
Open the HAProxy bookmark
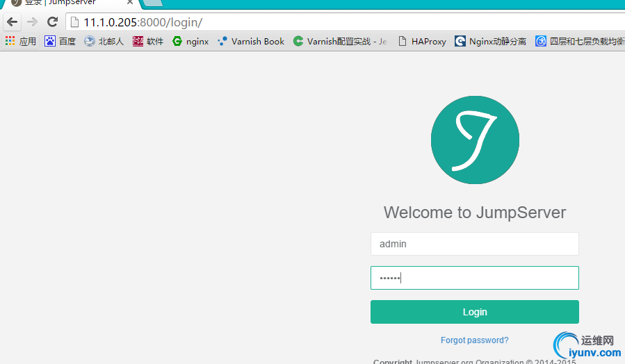click(x=423, y=42)
